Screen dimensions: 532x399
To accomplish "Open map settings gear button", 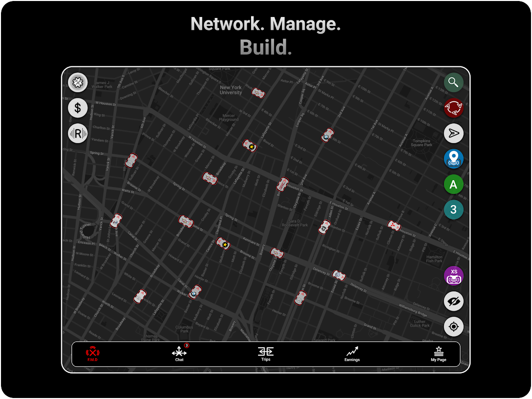I will coord(78,82).
